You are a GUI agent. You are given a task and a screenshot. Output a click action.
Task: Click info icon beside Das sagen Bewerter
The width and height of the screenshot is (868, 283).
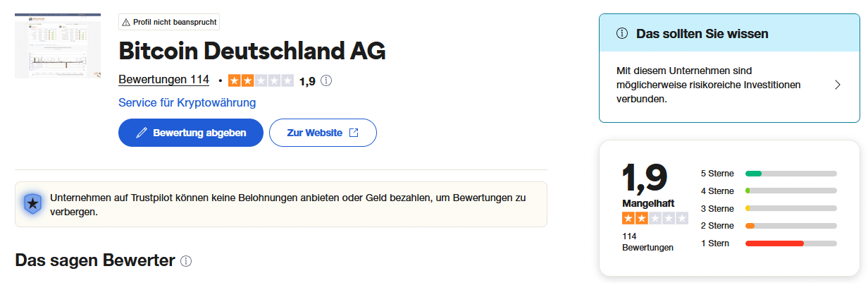click(x=186, y=261)
